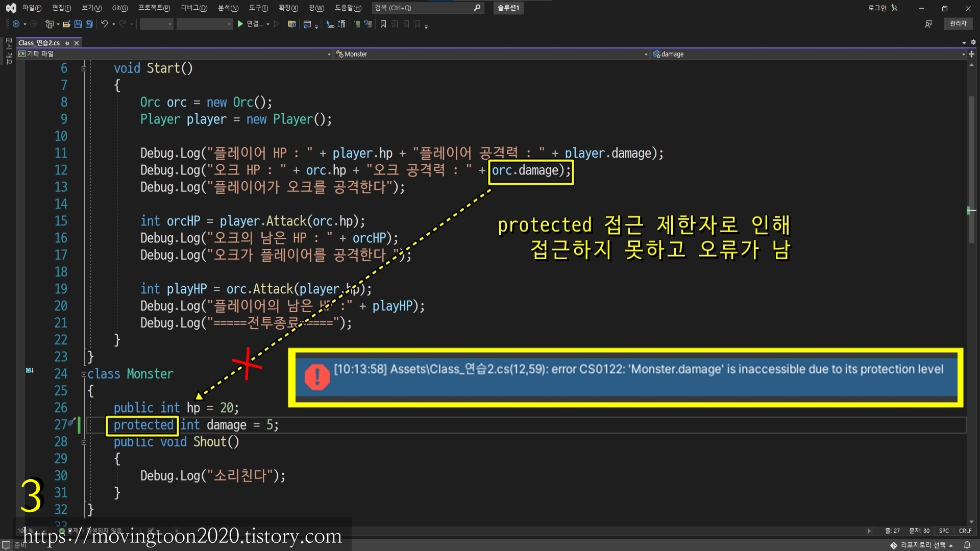Click the notifications bell in status bar

967,545
